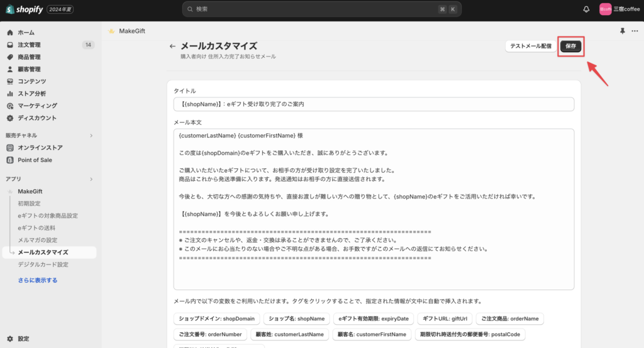
Task: Click the さらに表示する link
Action: 37,280
